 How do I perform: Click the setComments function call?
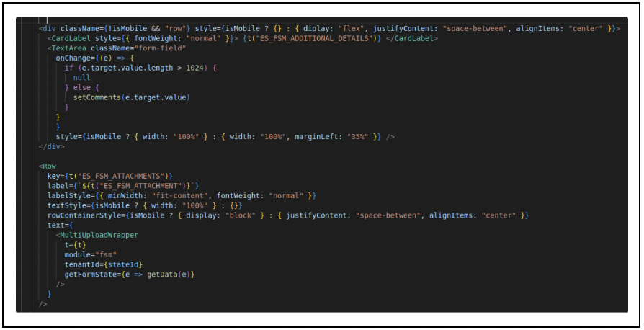pyautogui.click(x=131, y=97)
